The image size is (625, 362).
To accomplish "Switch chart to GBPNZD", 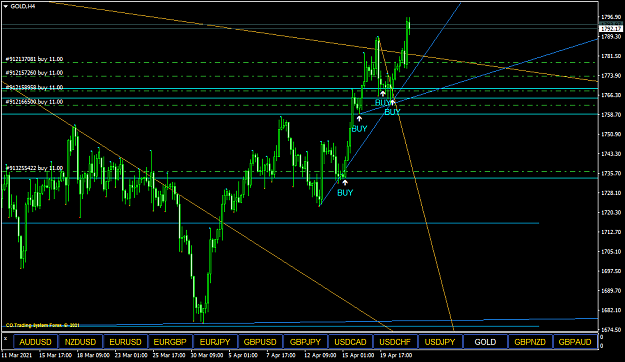I will pyautogui.click(x=530, y=342).
